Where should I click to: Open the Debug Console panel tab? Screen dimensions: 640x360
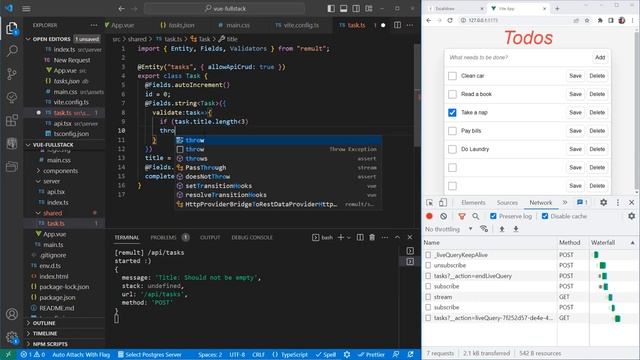(252, 237)
